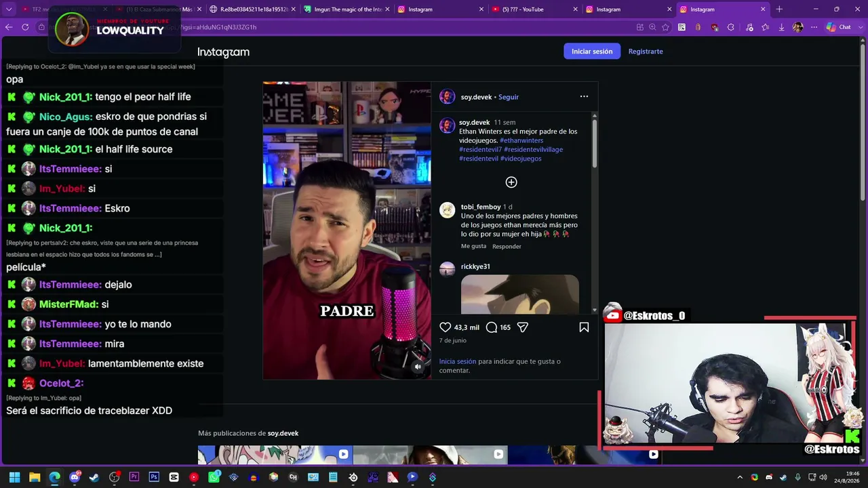Open the post's three-dot options menu
Screen dimensions: 868x488
(584, 96)
